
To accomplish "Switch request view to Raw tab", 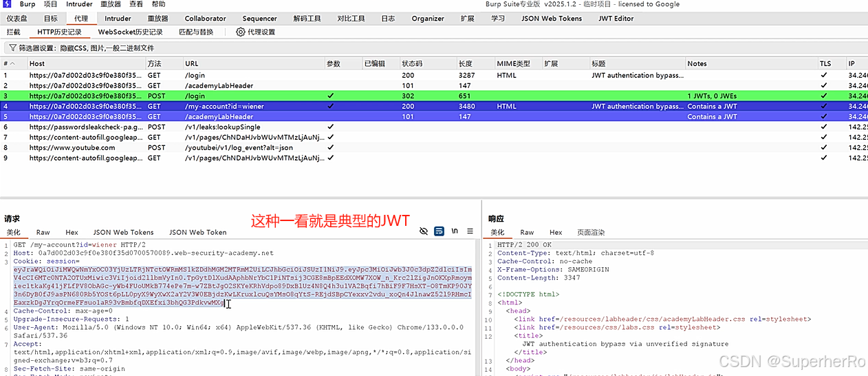I will pyautogui.click(x=43, y=232).
